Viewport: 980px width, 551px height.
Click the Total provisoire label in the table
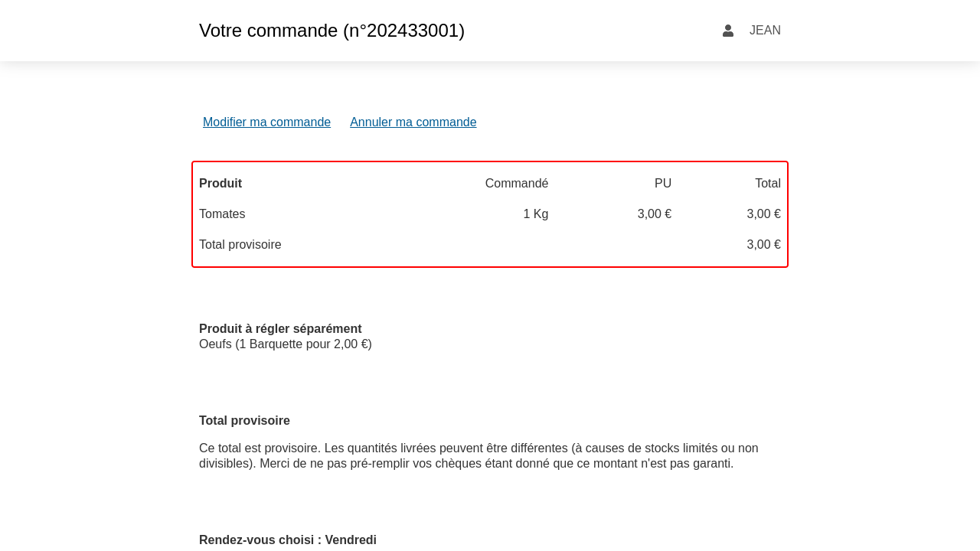240,245
